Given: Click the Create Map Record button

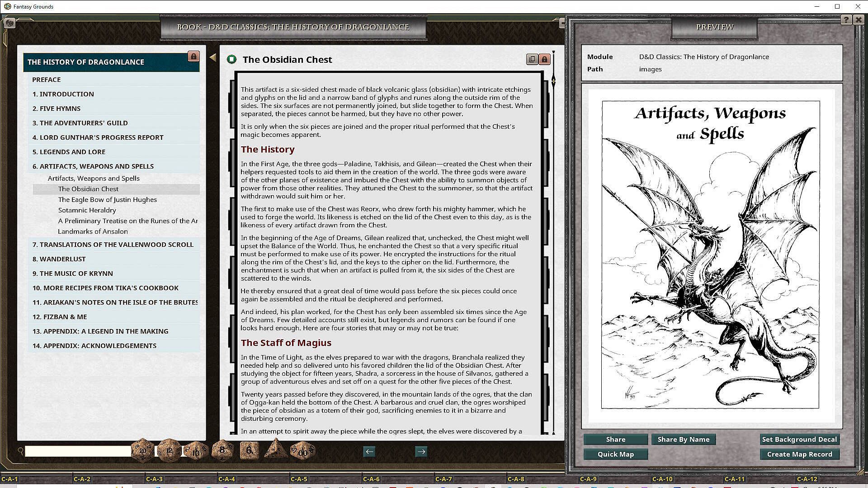Looking at the screenshot, I should (x=799, y=455).
